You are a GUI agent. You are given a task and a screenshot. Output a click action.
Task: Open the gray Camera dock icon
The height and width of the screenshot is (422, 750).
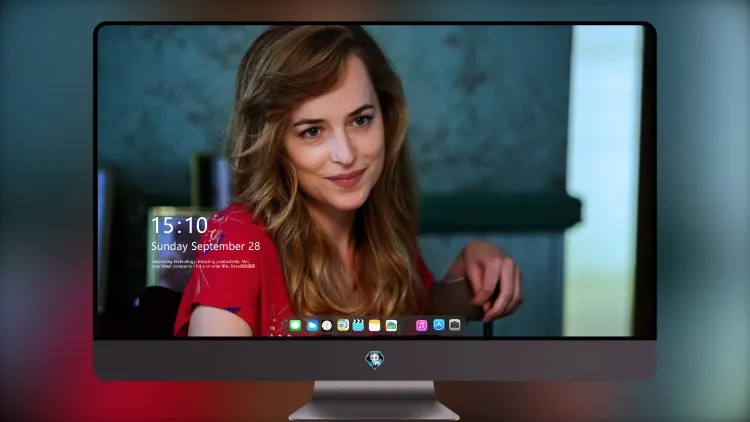pyautogui.click(x=455, y=325)
